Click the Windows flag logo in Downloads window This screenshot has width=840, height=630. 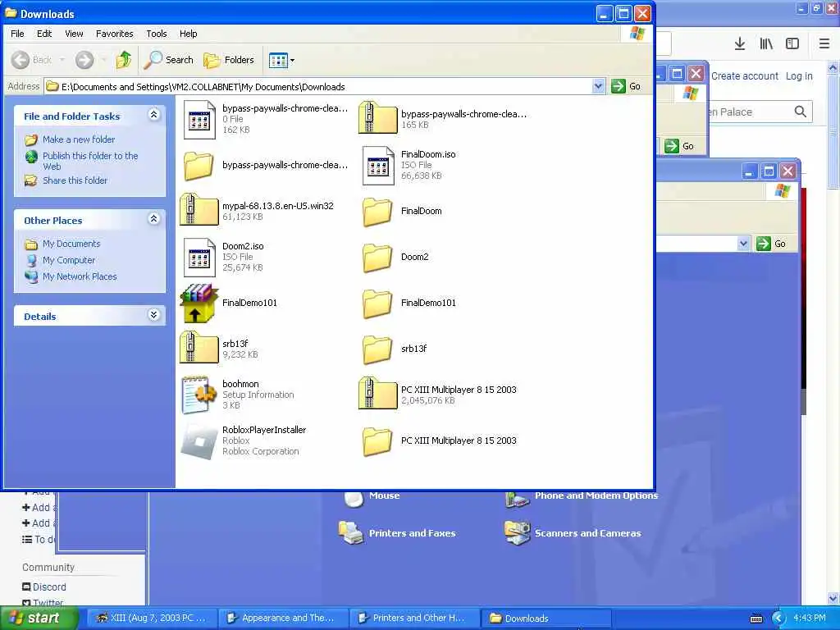pyautogui.click(x=637, y=33)
